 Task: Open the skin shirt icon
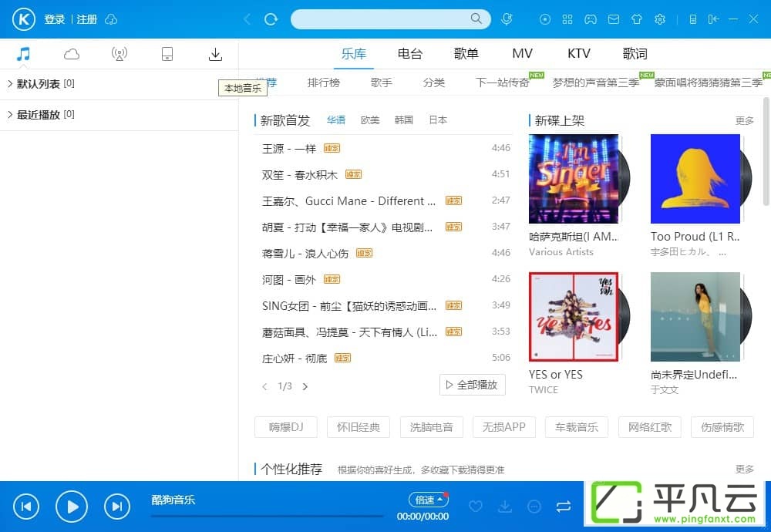coord(637,19)
